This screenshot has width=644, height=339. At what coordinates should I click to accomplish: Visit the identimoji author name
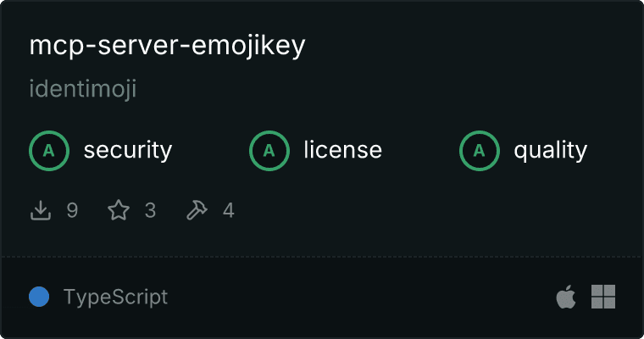point(82,89)
